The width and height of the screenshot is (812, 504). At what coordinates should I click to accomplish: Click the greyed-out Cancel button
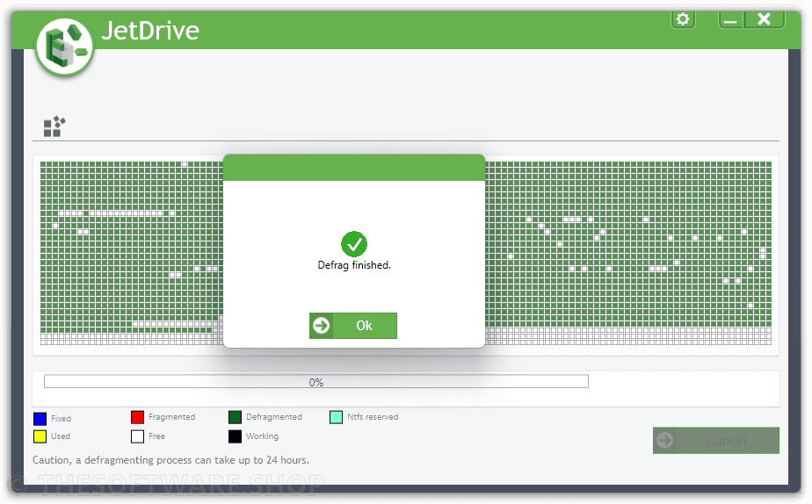pyautogui.click(x=715, y=441)
